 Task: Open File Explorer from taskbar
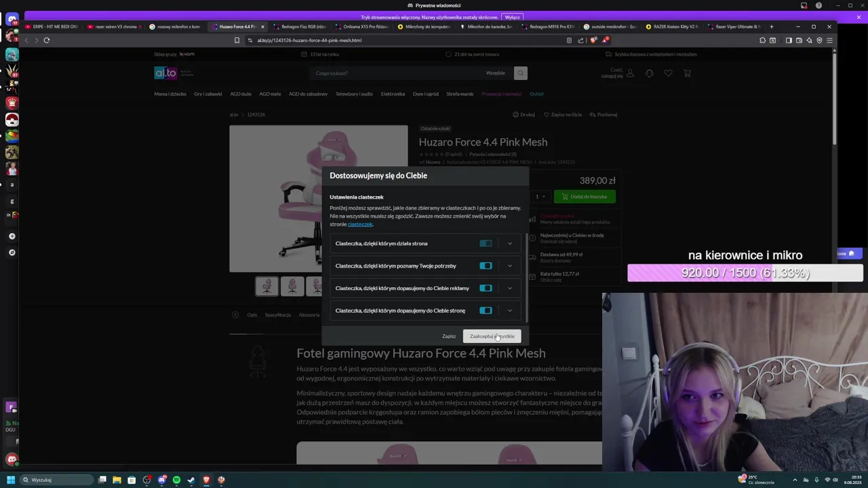[x=117, y=480]
